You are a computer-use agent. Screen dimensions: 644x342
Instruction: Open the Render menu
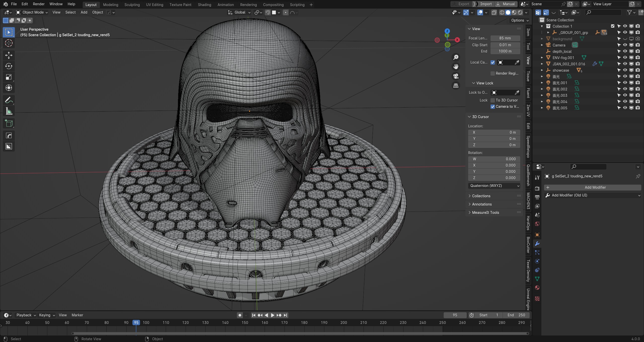38,4
